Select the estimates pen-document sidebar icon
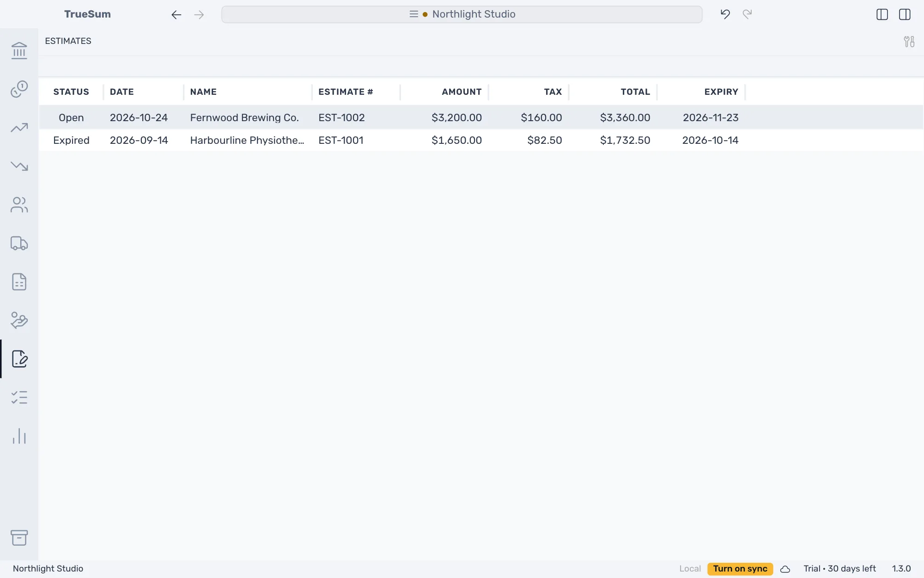This screenshot has width=924, height=578. 19,359
